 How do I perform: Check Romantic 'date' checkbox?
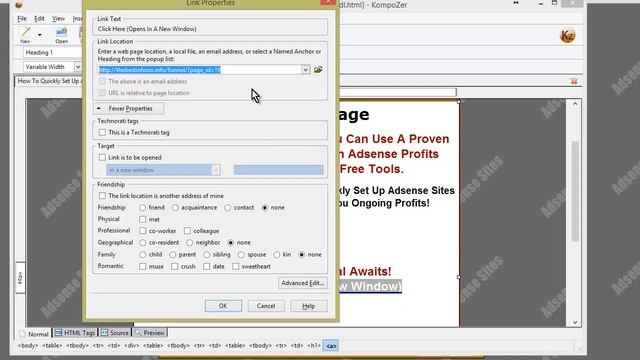click(x=207, y=267)
